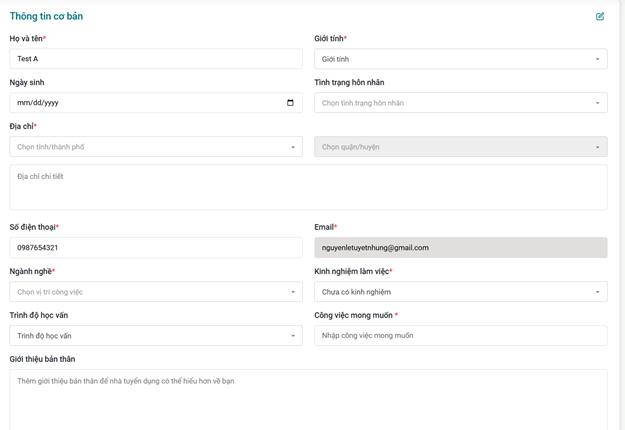Open the Chọn tỉnh/thành phố dropdown

point(156,147)
